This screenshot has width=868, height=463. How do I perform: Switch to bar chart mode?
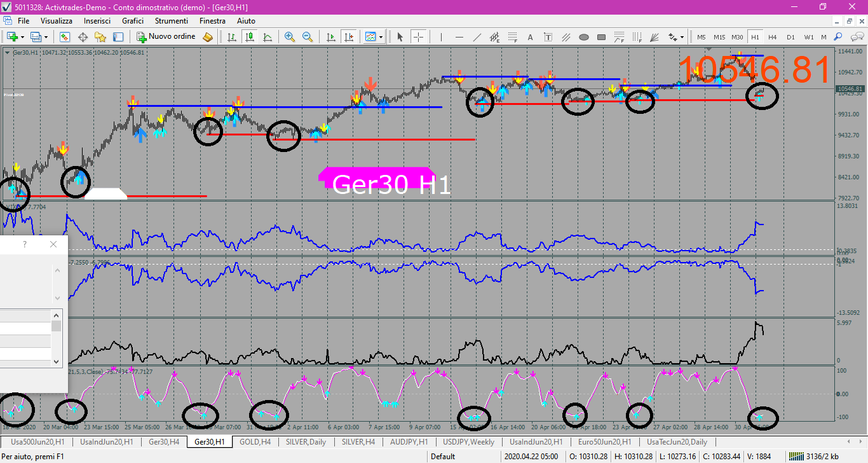tap(232, 37)
